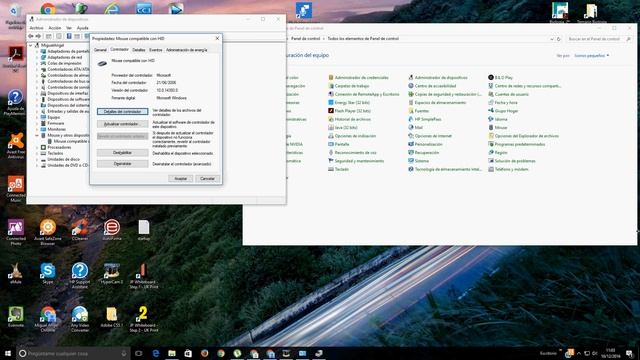Screen dimensions: 640x360
Task: Expand Adaptadores de pantalla node
Action: 37,51
